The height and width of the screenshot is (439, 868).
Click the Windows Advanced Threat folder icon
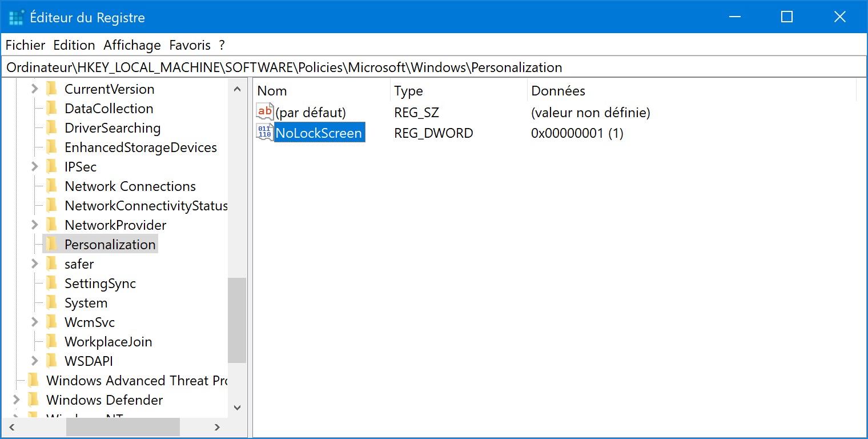(33, 380)
